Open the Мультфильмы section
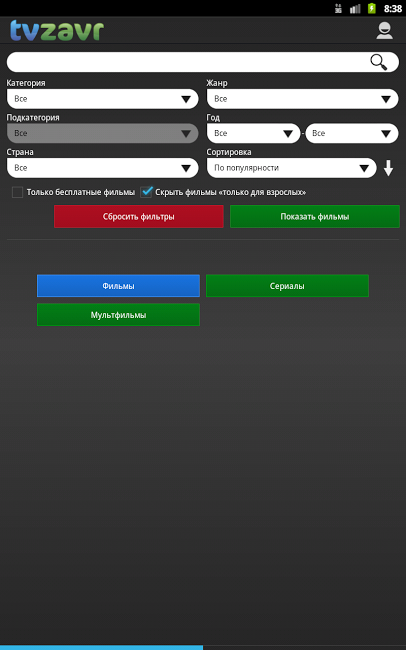Screen dimensions: 406x650 118,315
